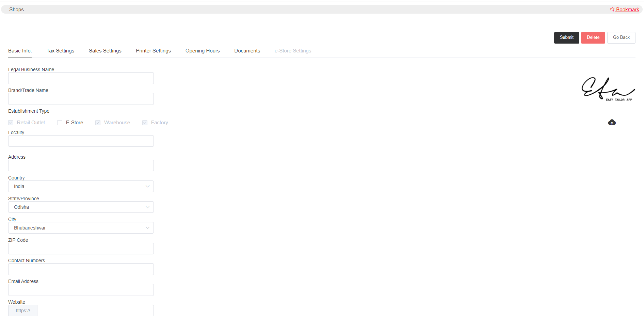The height and width of the screenshot is (316, 644).
Task: Go to the Opening Hours tab
Action: tap(202, 51)
